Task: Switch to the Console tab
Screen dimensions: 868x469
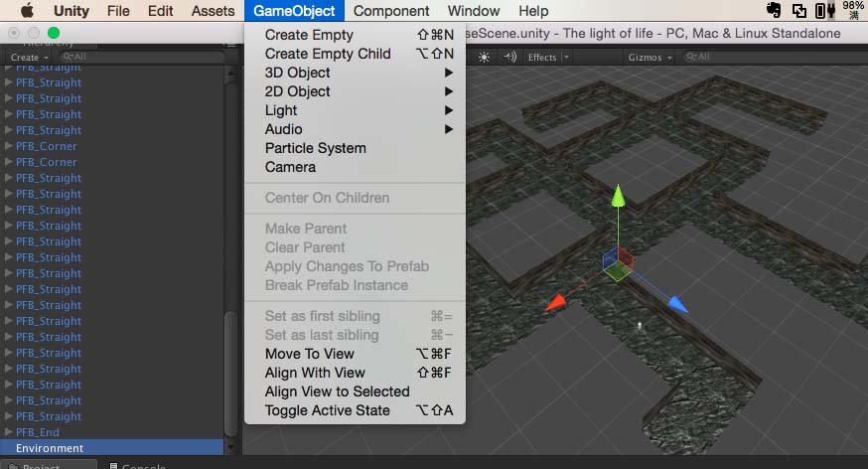Action: 137,466
